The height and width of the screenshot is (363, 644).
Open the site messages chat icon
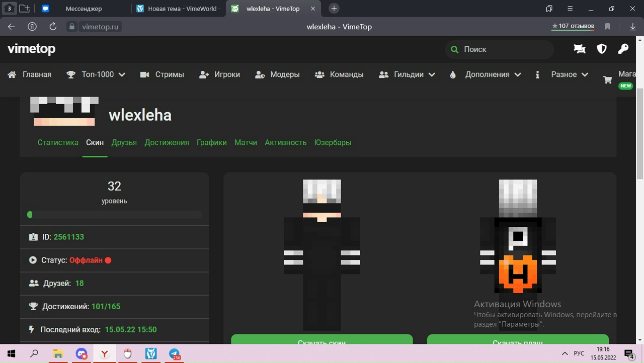click(579, 49)
